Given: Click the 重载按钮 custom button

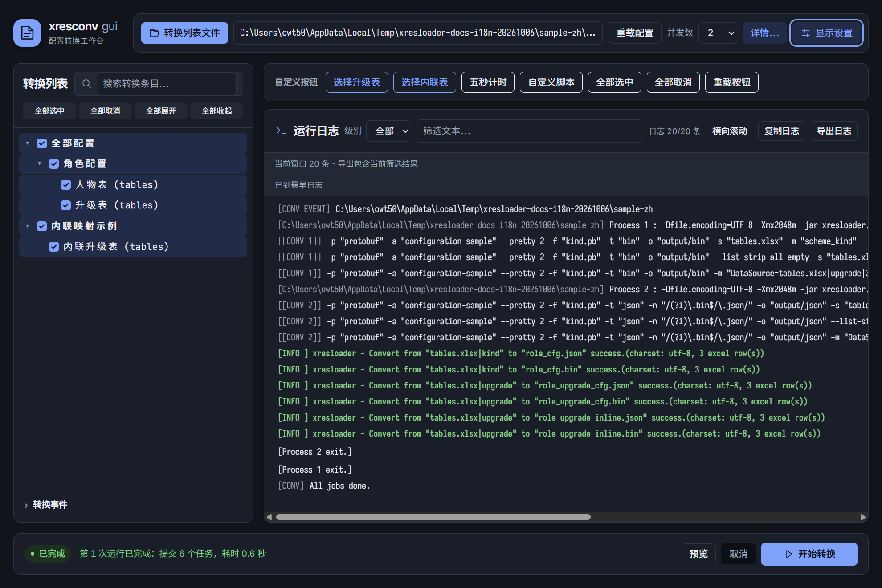Looking at the screenshot, I should coord(732,82).
